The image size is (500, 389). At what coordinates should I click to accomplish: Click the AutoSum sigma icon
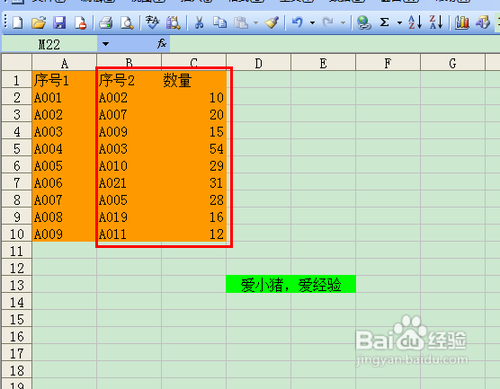coord(384,23)
